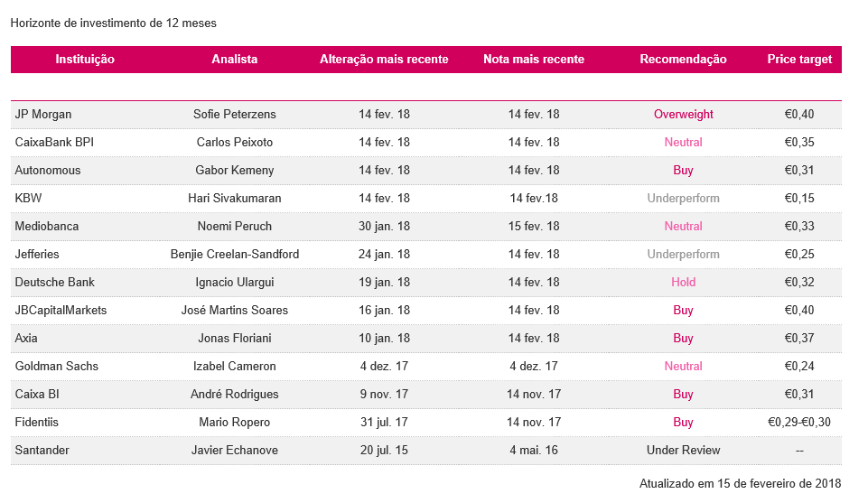Click the Nota mais recente header
The width and height of the screenshot is (868, 503).
click(x=534, y=60)
